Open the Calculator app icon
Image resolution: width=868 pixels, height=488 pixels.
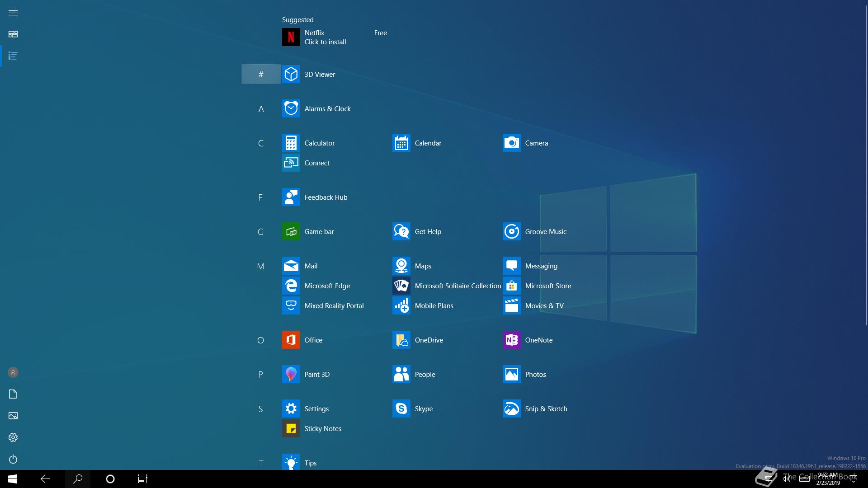(291, 143)
